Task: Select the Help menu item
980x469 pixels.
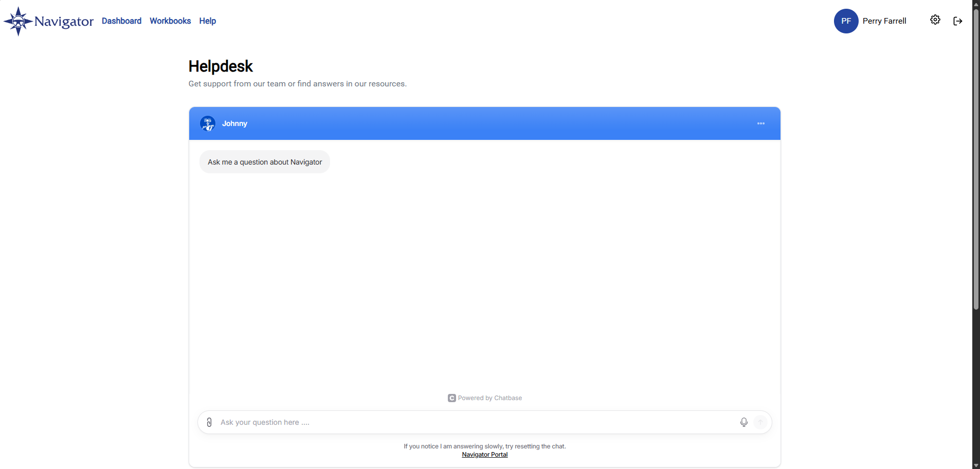Action: click(x=208, y=21)
